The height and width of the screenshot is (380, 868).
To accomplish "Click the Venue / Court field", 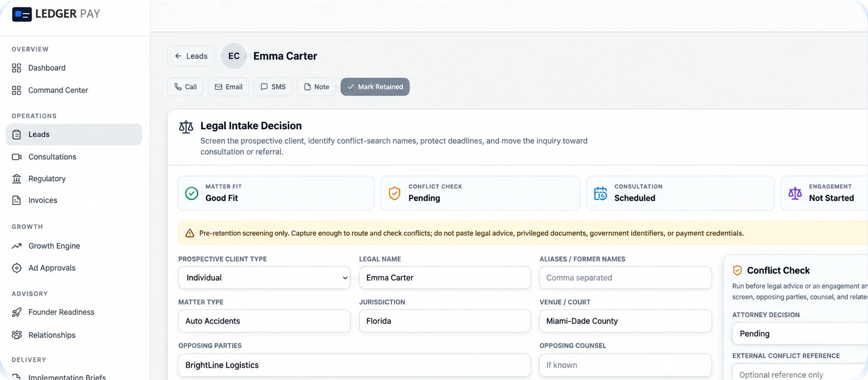I will point(625,321).
